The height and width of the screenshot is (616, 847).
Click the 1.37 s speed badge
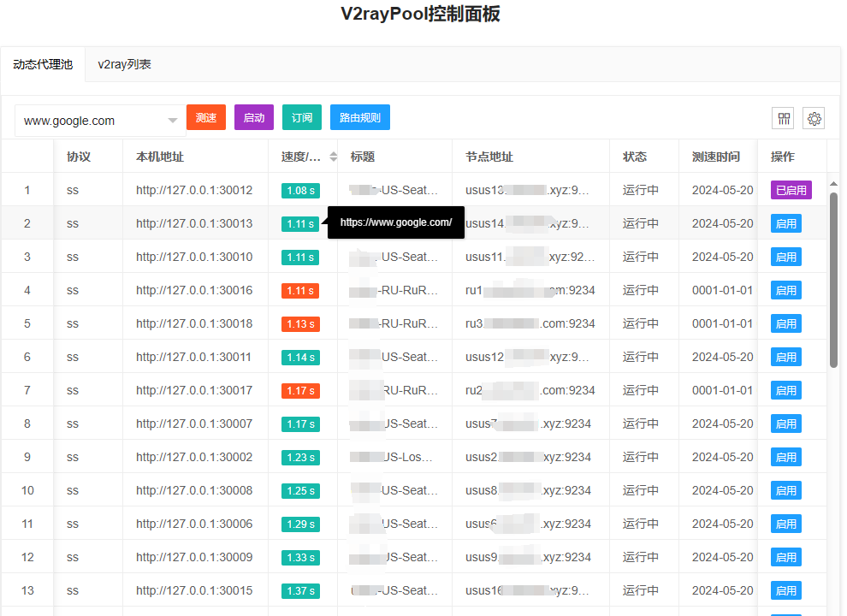[300, 591]
